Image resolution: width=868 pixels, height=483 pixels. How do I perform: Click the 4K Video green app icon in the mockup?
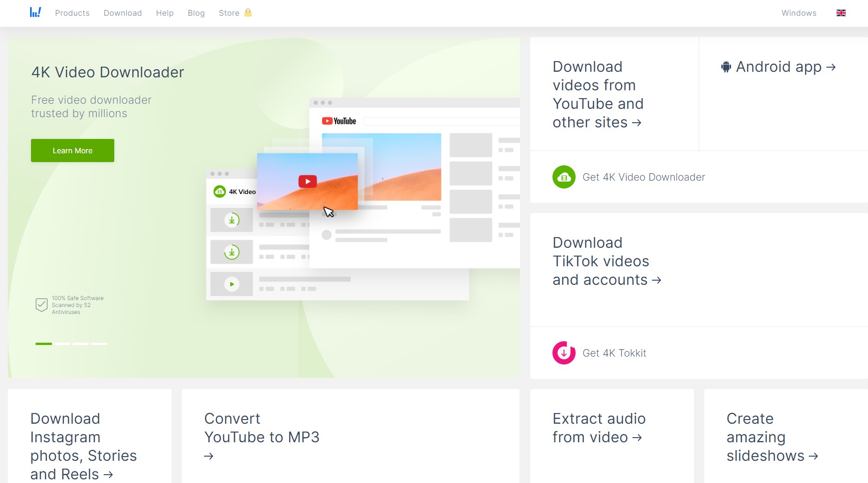coord(219,191)
